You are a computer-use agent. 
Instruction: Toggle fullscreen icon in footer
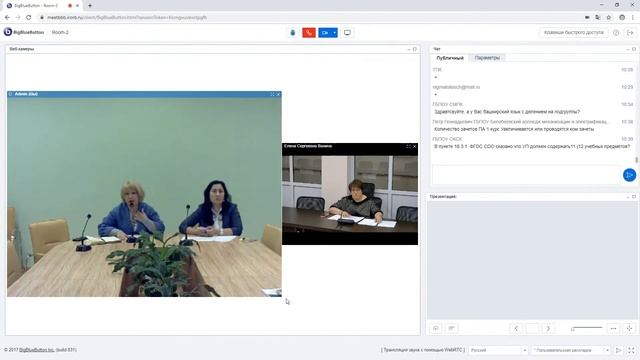tap(631, 350)
